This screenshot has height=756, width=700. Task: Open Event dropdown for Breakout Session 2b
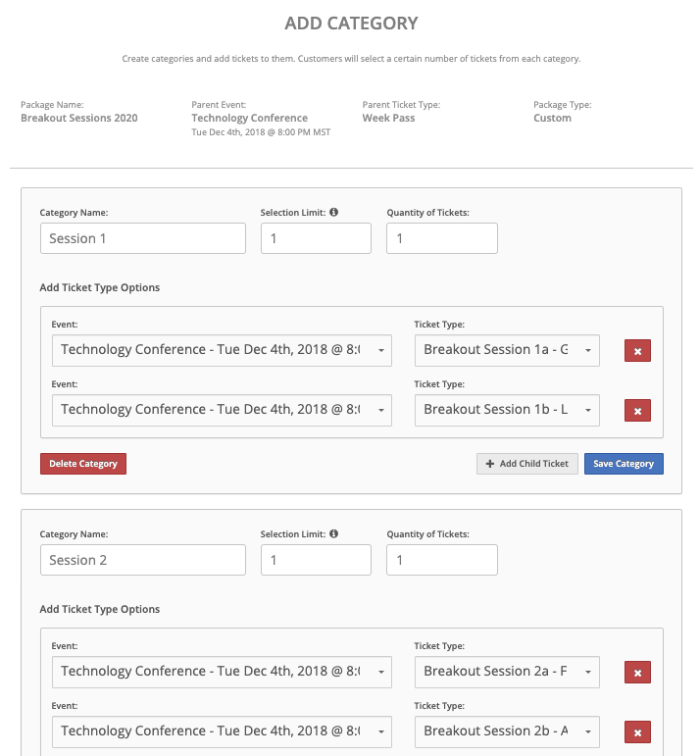pyautogui.click(x=222, y=731)
